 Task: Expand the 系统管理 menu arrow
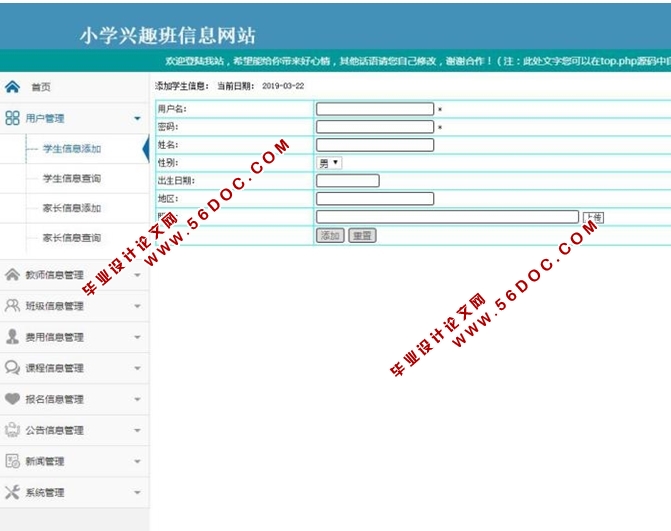click(x=137, y=493)
